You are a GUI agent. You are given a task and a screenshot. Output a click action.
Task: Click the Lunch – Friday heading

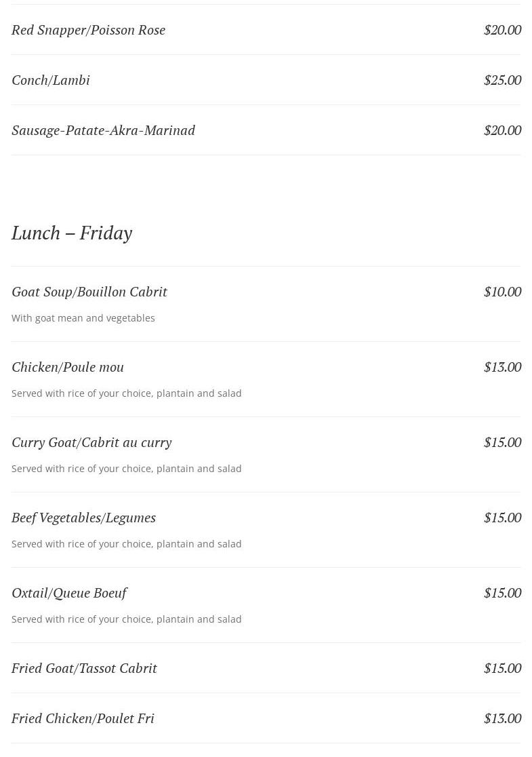tap(72, 233)
